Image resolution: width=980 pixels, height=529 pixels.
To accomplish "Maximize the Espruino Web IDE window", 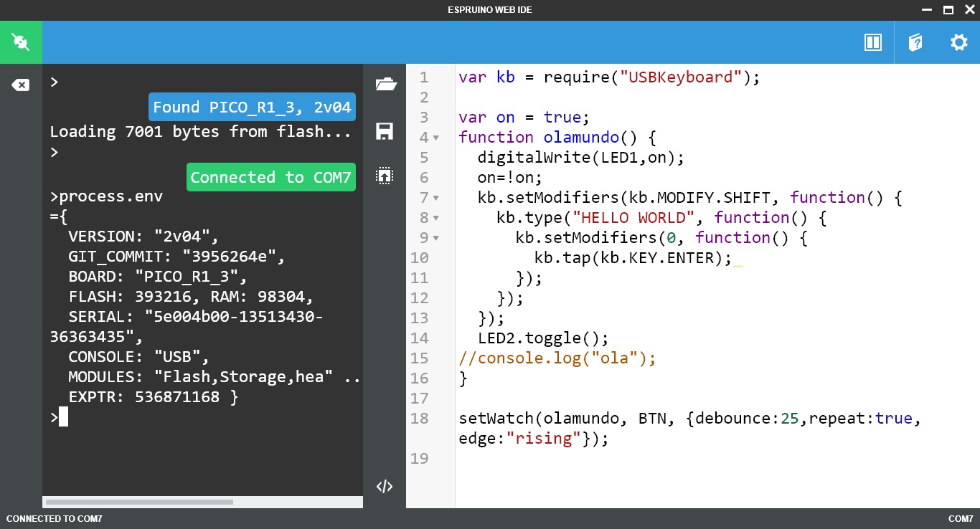I will 948,10.
